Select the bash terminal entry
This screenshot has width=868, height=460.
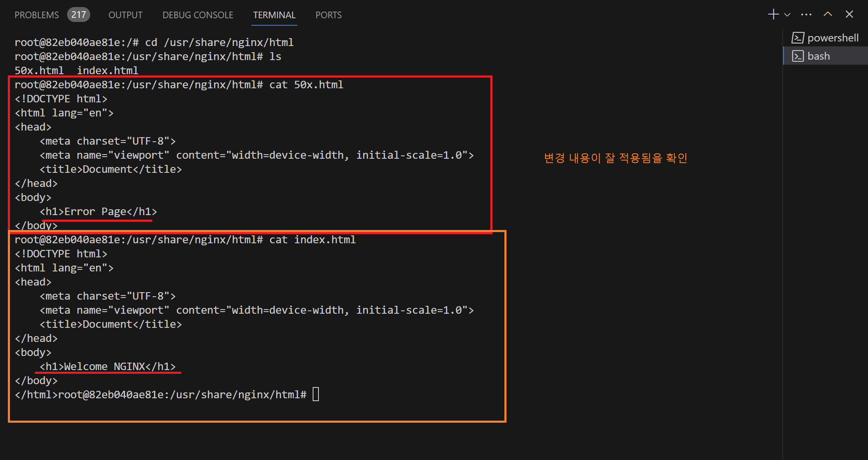[819, 56]
